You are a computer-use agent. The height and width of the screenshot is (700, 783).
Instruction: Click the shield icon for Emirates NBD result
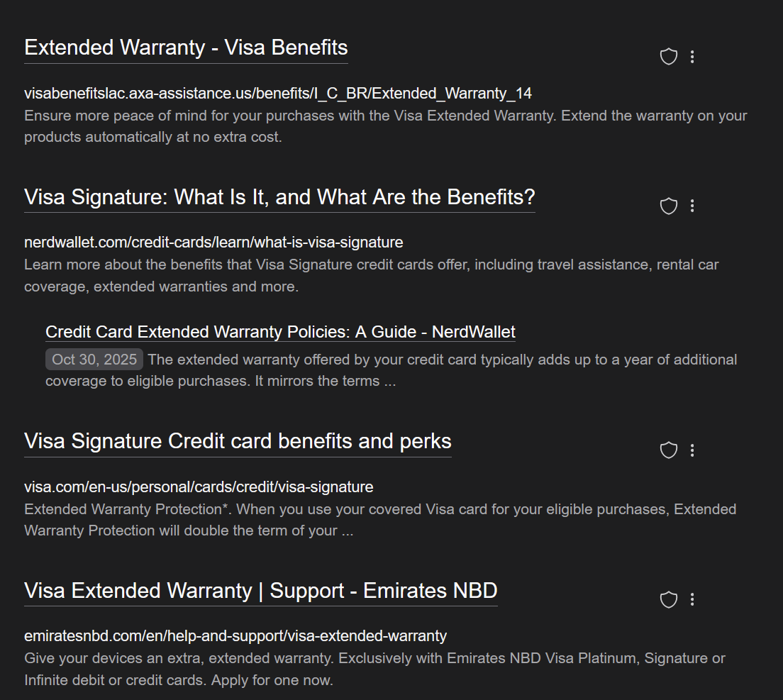pyautogui.click(x=669, y=599)
